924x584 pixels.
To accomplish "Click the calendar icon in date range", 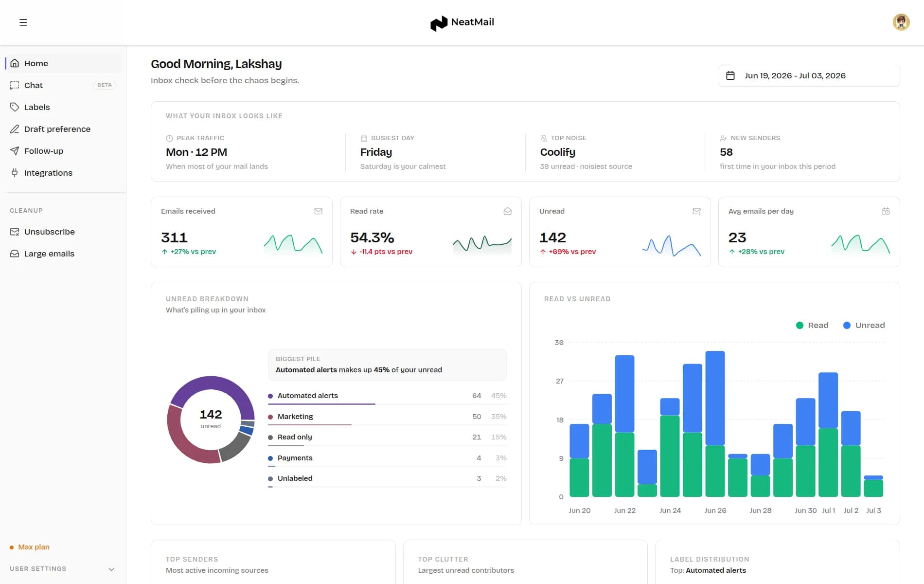I will (x=730, y=75).
